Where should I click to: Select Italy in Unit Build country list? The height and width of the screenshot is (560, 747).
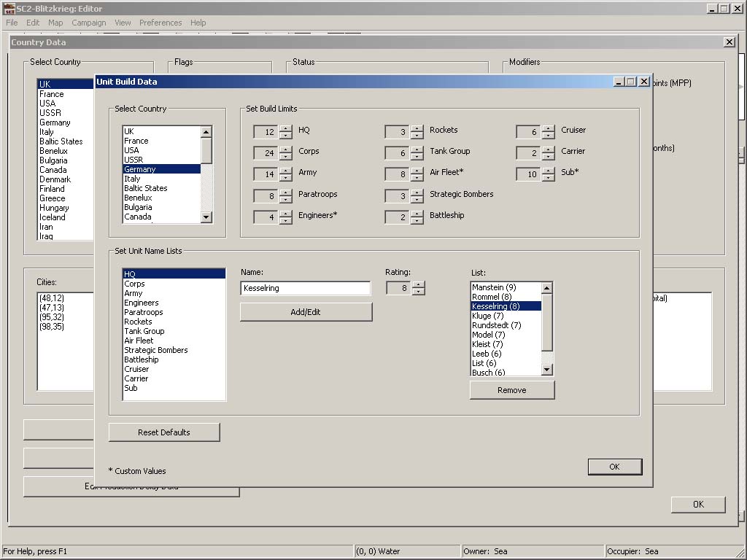(132, 179)
